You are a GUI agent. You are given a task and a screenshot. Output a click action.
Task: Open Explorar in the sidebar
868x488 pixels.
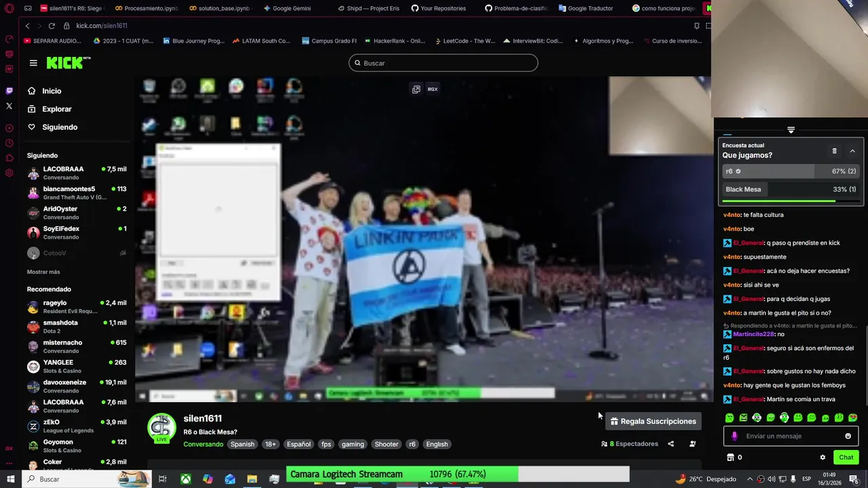(50, 109)
